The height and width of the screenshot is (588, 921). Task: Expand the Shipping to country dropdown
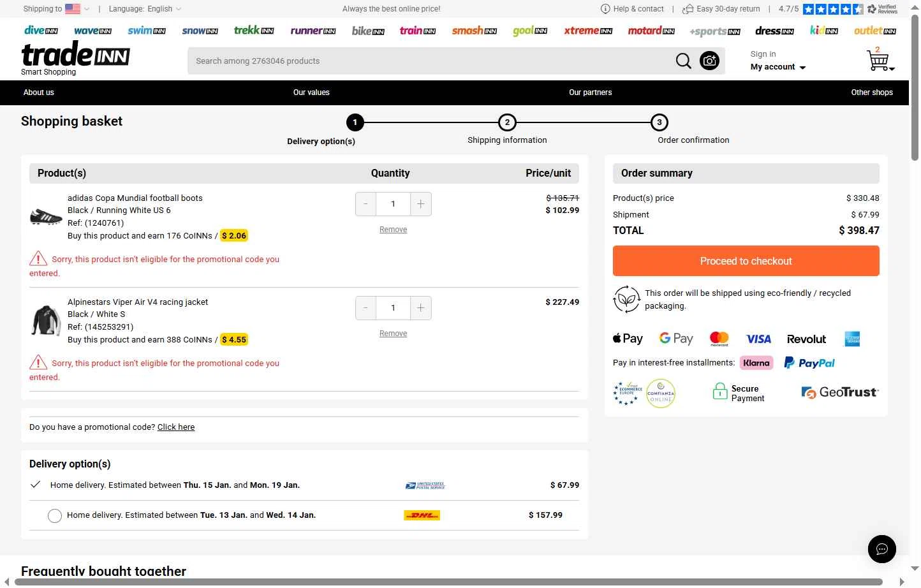[57, 9]
